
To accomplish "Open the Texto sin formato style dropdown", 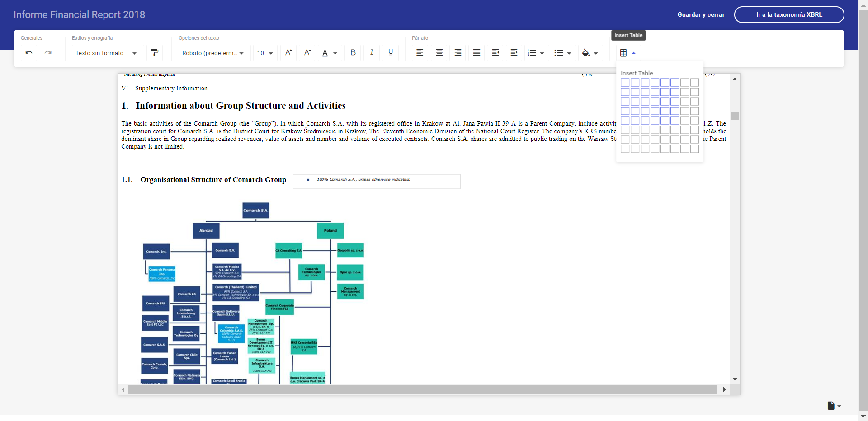I will click(107, 53).
